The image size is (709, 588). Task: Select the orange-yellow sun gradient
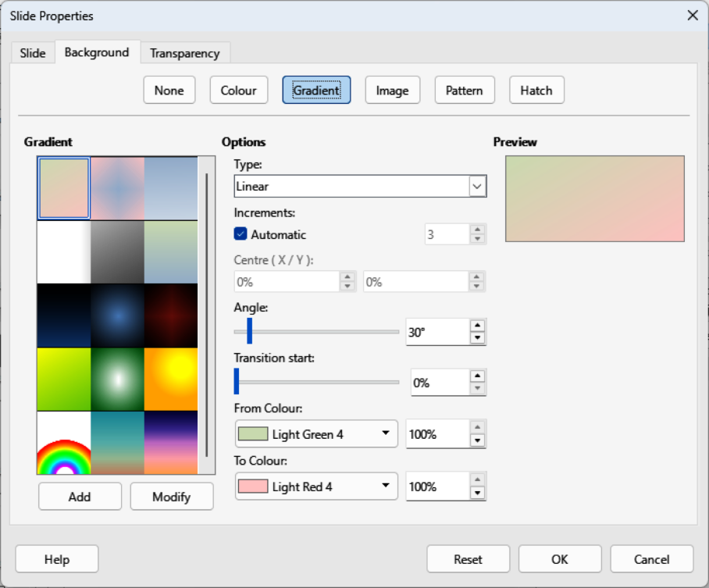pyautogui.click(x=170, y=380)
